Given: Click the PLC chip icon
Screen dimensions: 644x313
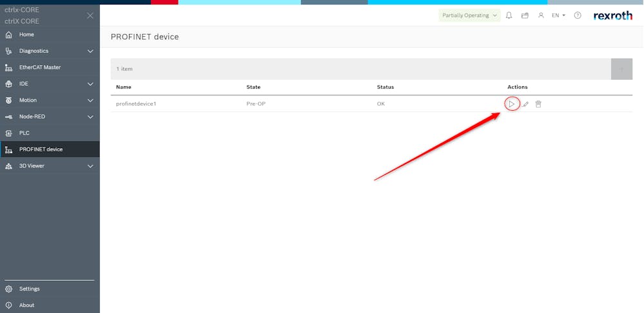Looking at the screenshot, I should point(8,133).
